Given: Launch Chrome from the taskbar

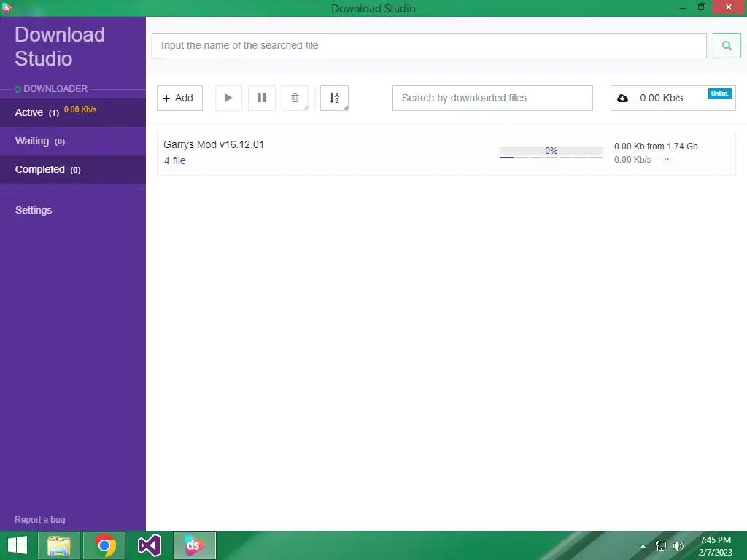Looking at the screenshot, I should tap(105, 545).
